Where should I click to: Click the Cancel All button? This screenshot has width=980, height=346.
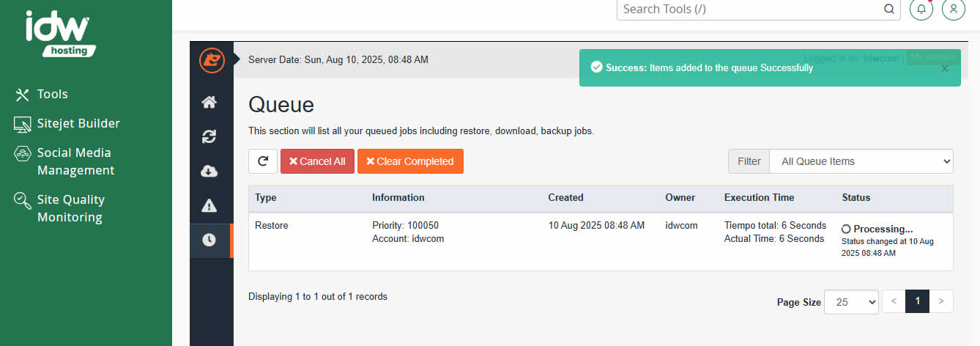pyautogui.click(x=317, y=161)
